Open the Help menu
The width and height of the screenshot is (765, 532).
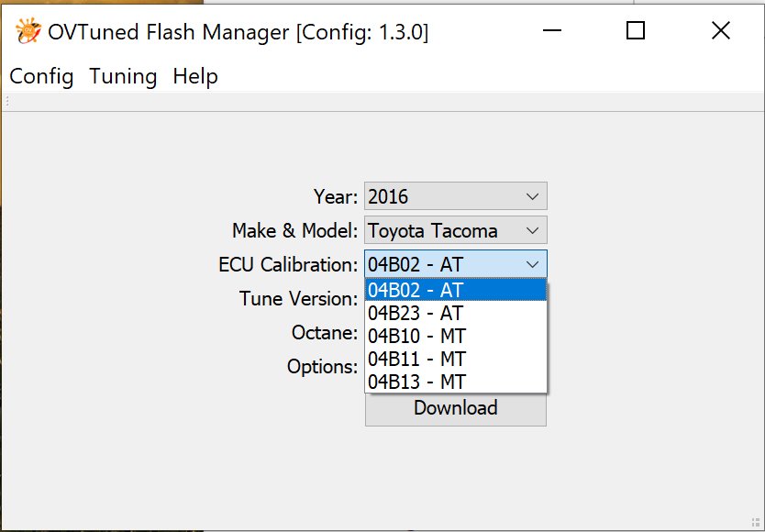[x=195, y=77]
